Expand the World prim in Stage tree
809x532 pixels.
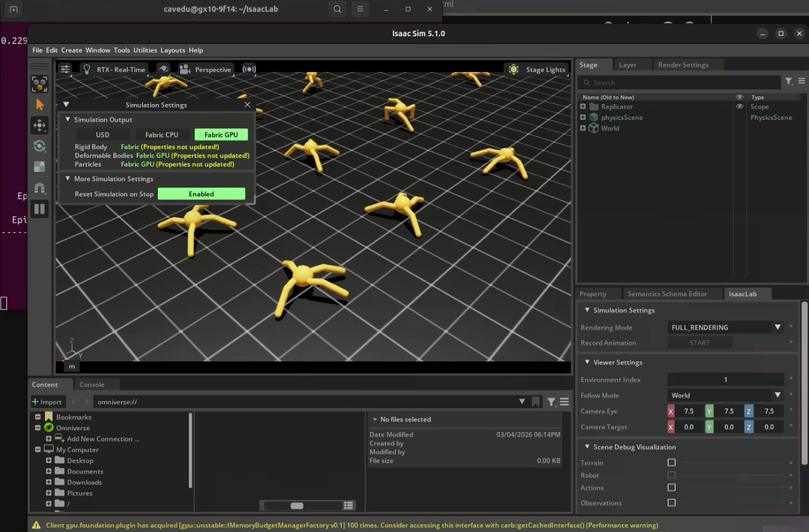tap(583, 128)
